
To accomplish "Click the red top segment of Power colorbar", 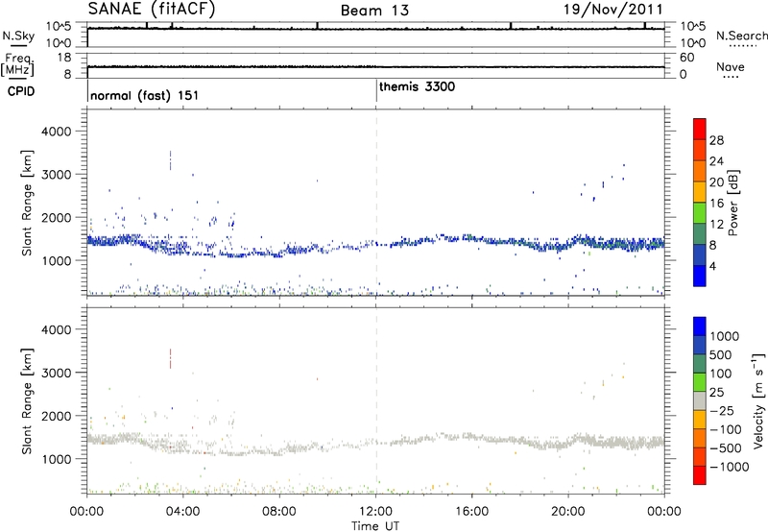I will pyautogui.click(x=700, y=130).
